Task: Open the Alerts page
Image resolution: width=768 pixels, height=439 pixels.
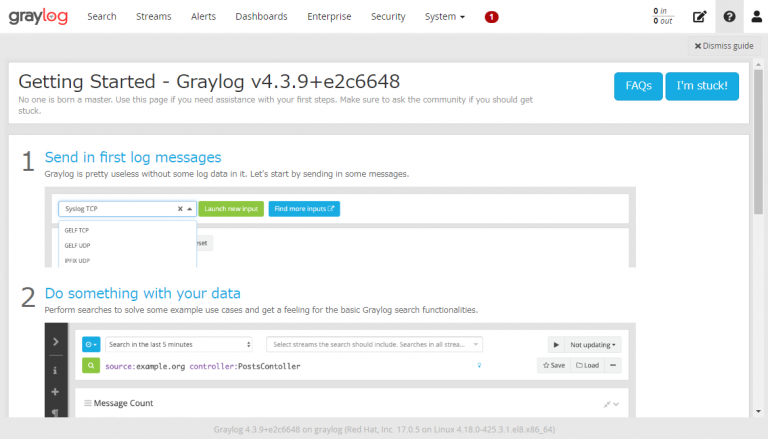Action: tap(203, 17)
